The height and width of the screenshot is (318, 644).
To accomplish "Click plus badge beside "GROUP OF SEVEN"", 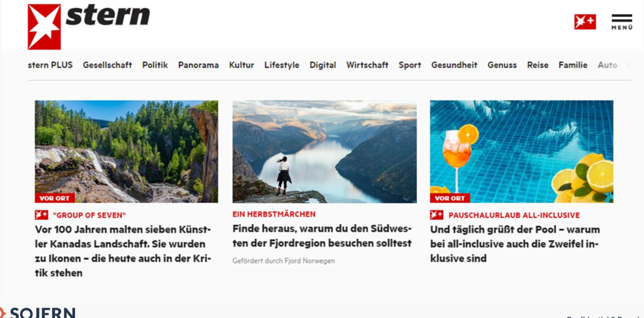I will (41, 215).
